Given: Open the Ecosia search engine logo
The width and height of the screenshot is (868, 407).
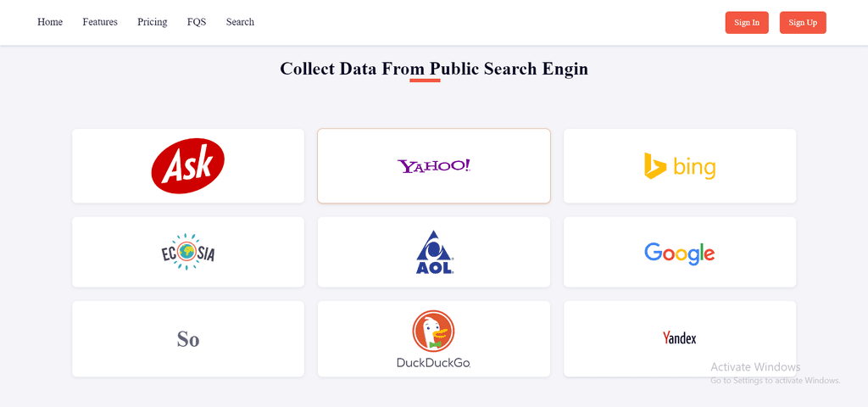Looking at the screenshot, I should 188,252.
